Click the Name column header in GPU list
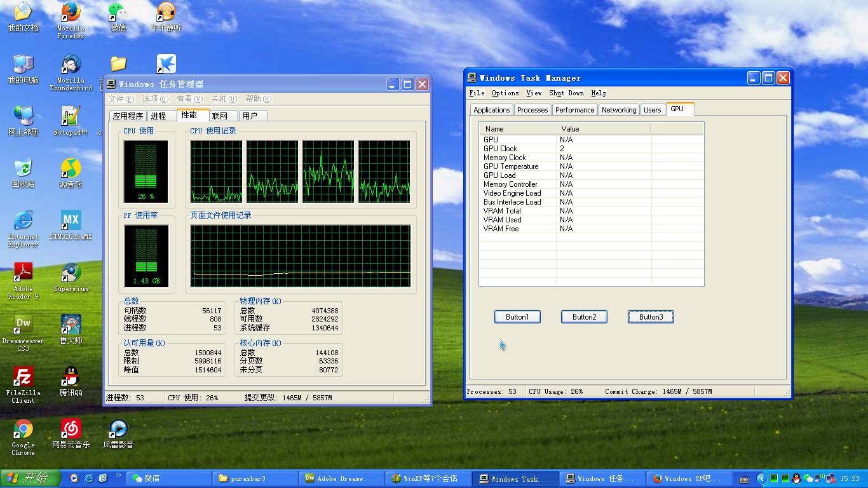 (517, 129)
